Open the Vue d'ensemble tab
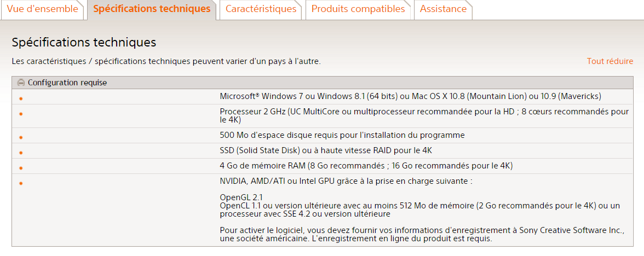This screenshot has width=644, height=256. (x=42, y=9)
